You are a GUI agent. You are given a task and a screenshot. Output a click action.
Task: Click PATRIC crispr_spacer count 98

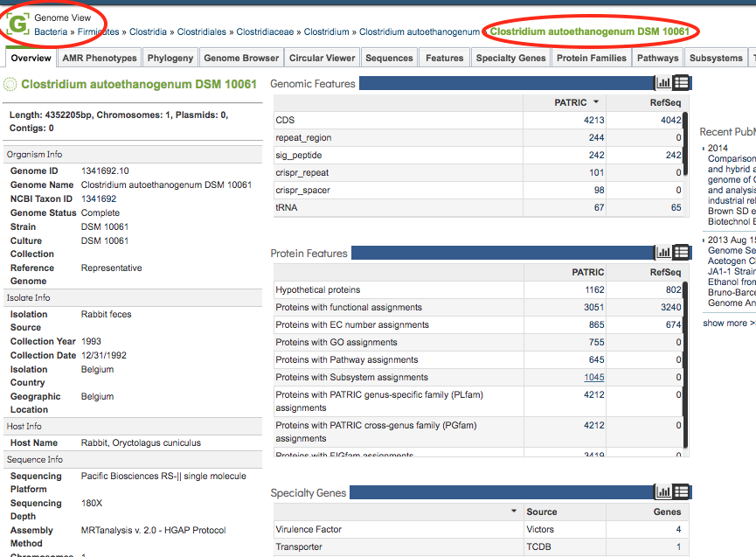click(x=600, y=190)
